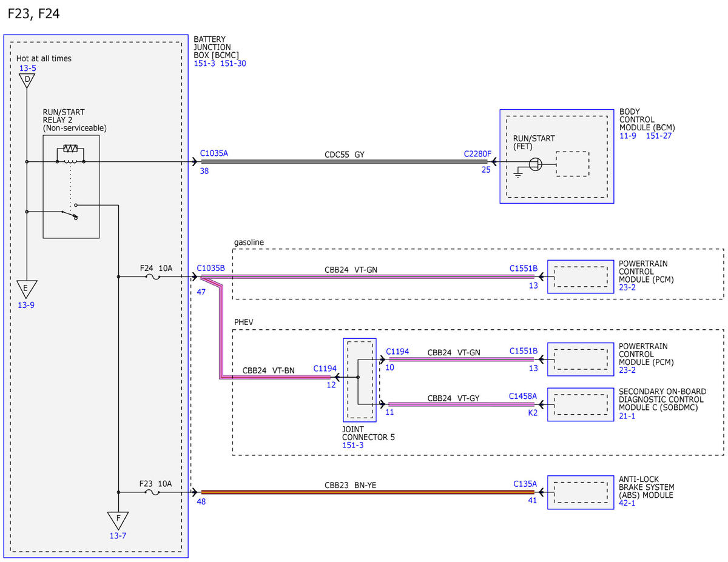
Task: Open the 13-9 page reference link
Action: (x=26, y=305)
